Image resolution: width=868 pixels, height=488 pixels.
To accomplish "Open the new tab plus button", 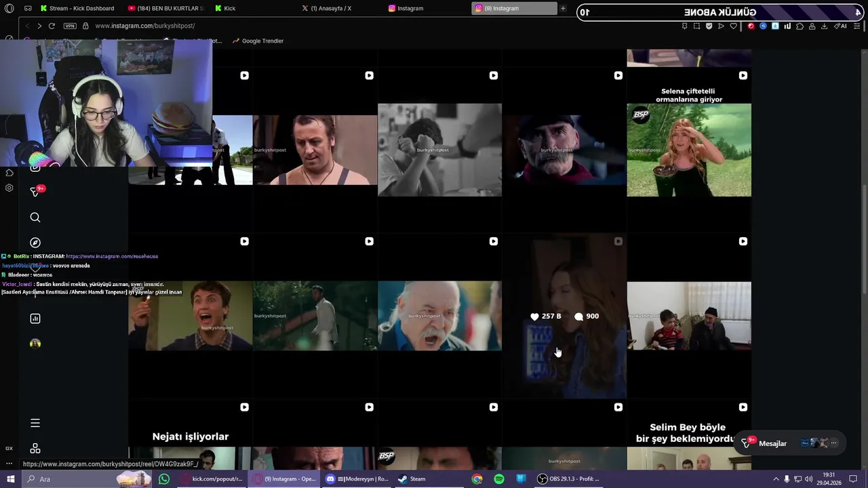I will 563,8.
